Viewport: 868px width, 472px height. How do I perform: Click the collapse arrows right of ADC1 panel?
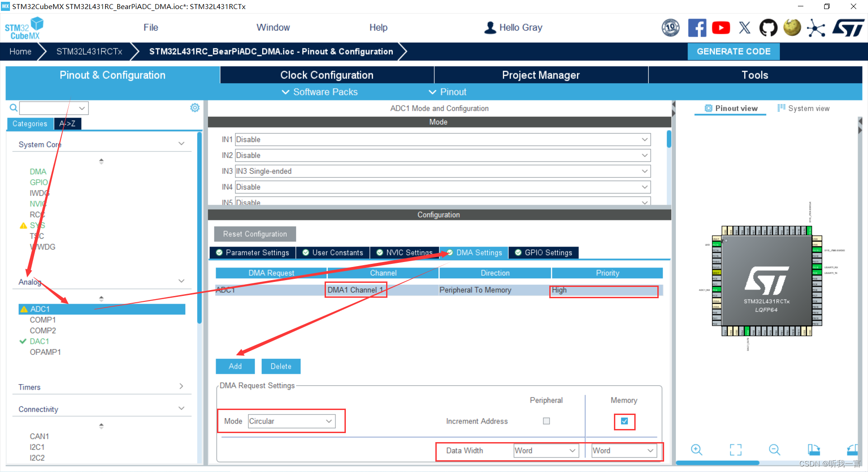674,109
